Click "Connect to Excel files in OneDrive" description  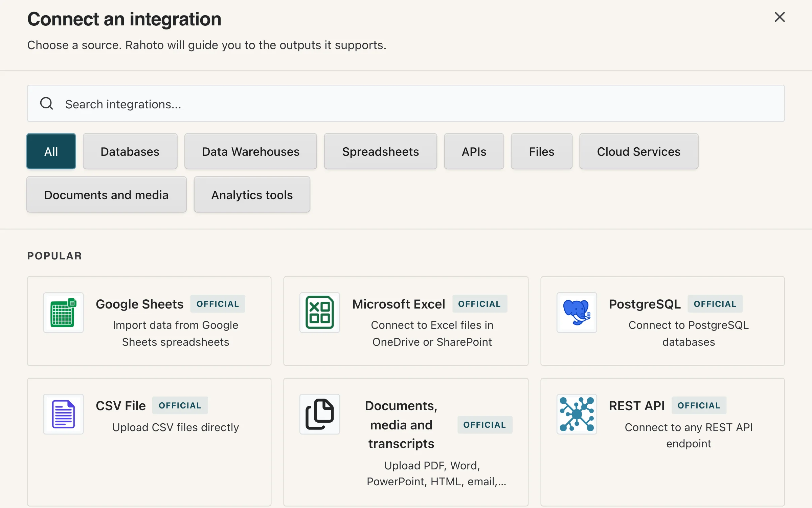pyautogui.click(x=432, y=333)
